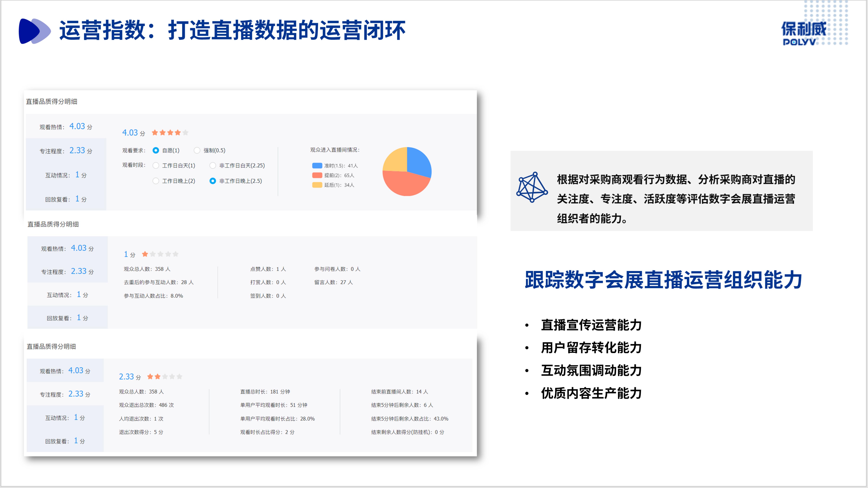Click the large 2.33 分 score in the detail area
Image resolution: width=868 pixels, height=488 pixels.
130,376
